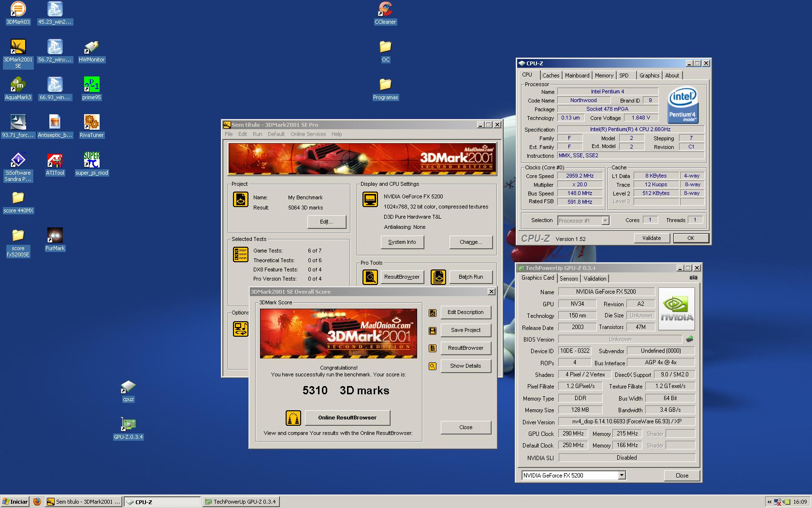Open the HWMonitor desktop shortcut
The height and width of the screenshot is (508, 812).
[x=91, y=51]
